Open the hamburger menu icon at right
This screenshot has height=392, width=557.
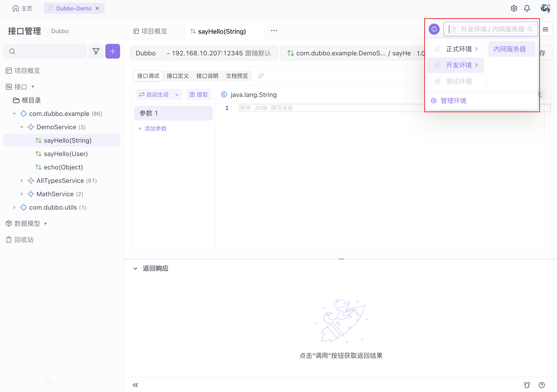coord(545,29)
